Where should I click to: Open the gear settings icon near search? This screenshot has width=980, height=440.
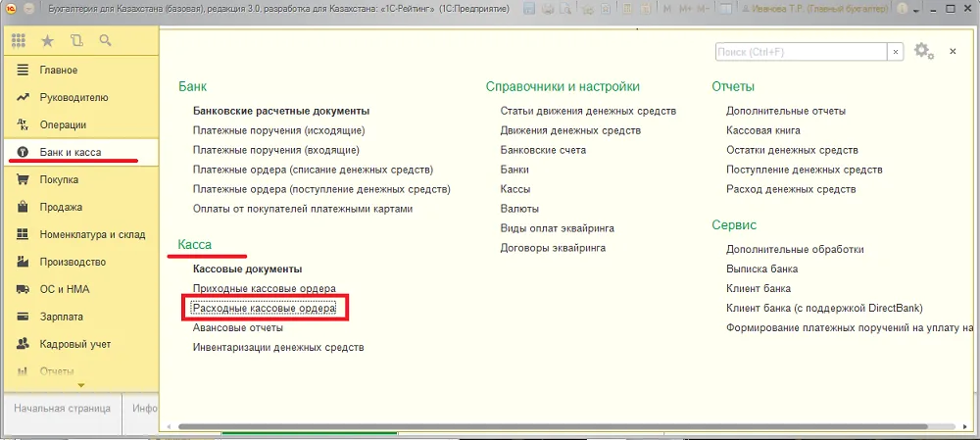[x=924, y=51]
